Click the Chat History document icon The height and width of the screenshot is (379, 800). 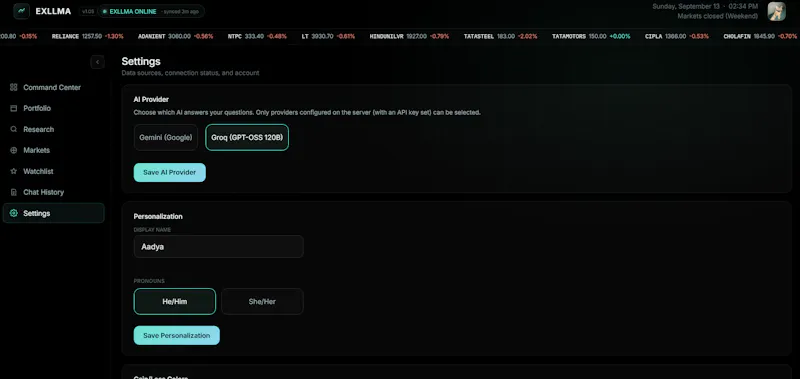[x=14, y=192]
